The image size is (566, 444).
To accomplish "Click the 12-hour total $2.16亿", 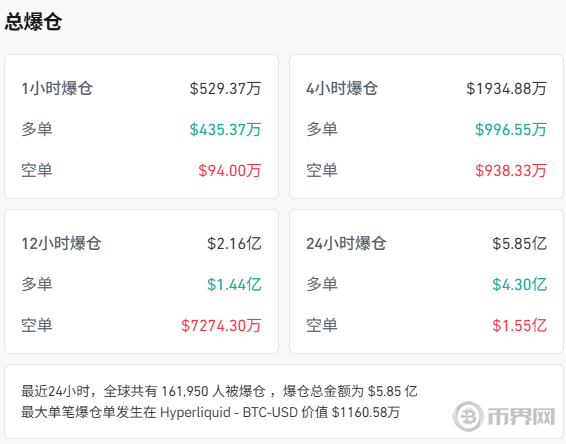I will point(234,243).
